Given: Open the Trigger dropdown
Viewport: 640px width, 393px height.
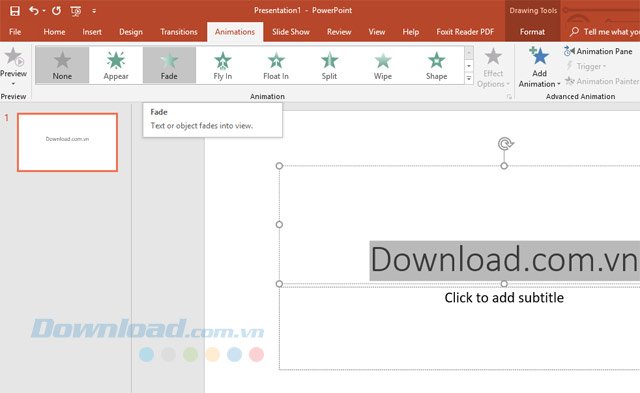Looking at the screenshot, I should (586, 66).
